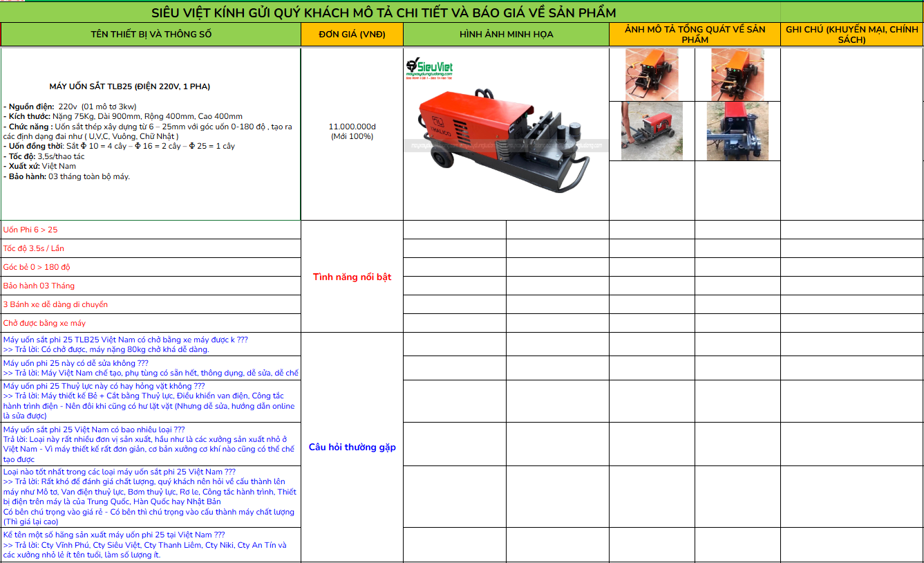Click the text (Mới 100%)
Image resolution: width=924 pixels, height=563 pixels.
352,136
